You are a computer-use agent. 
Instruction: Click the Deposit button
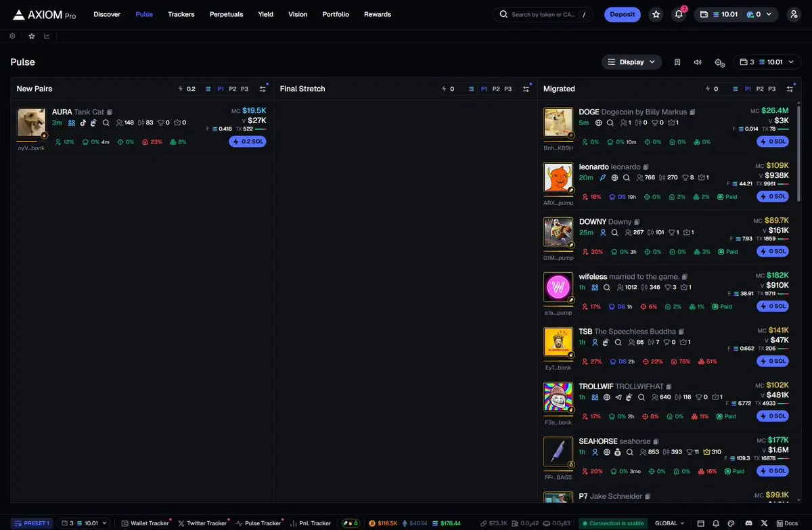click(623, 14)
